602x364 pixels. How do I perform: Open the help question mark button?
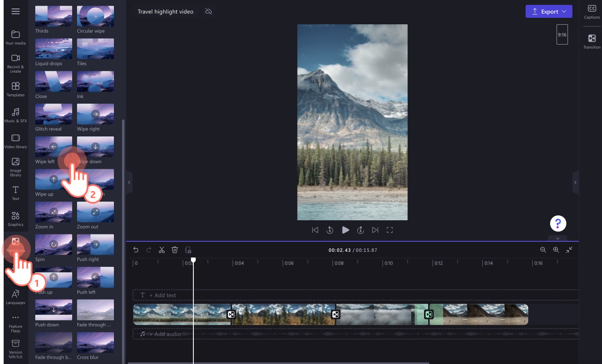pyautogui.click(x=558, y=224)
